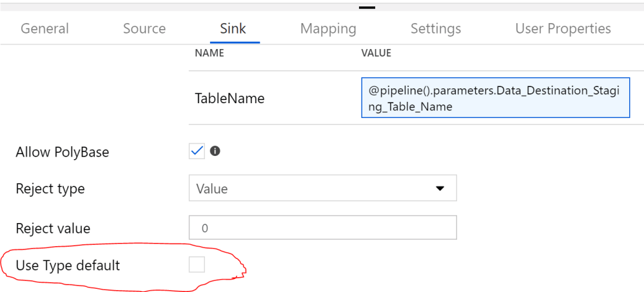The image size is (644, 292).
Task: Click the TableName parameter name label
Action: coord(229,99)
